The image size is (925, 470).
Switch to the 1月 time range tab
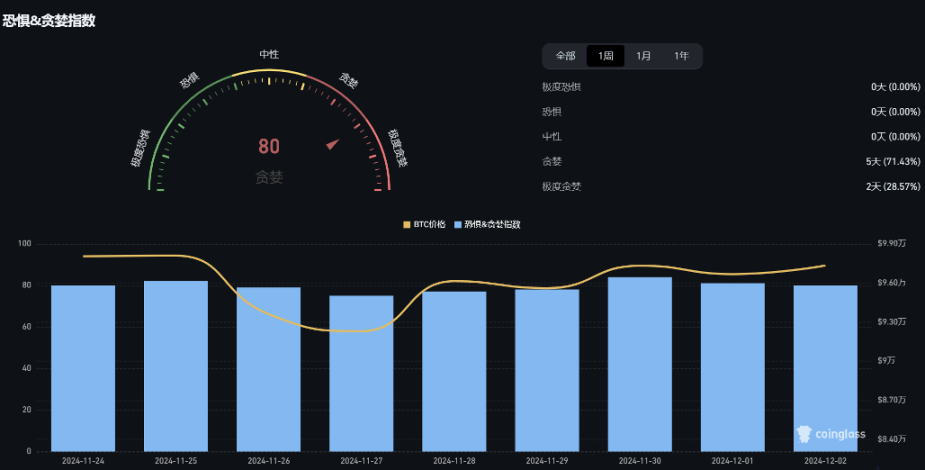(x=643, y=56)
